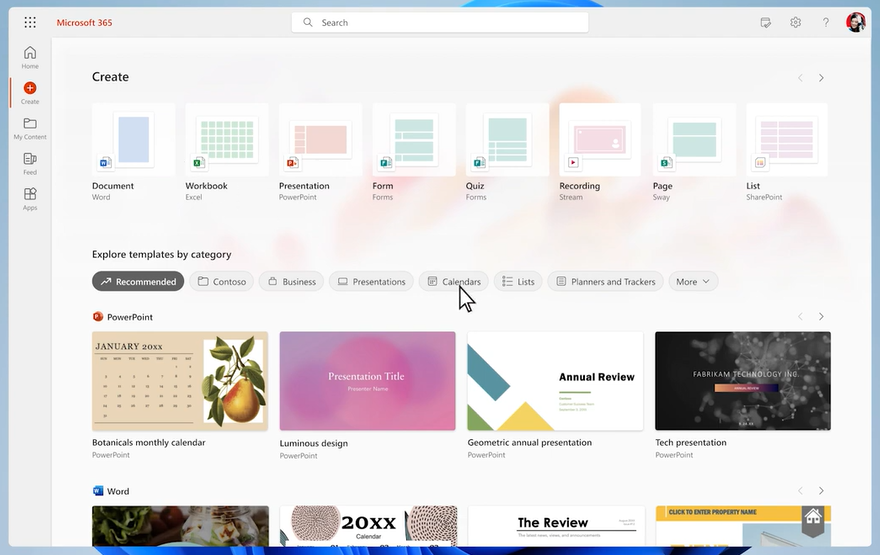Image resolution: width=880 pixels, height=555 pixels.
Task: Open Feed from the sidebar
Action: coord(30,164)
